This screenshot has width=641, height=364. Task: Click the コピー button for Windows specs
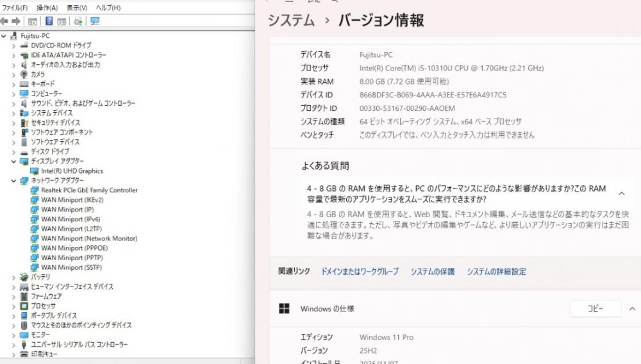pyautogui.click(x=595, y=308)
